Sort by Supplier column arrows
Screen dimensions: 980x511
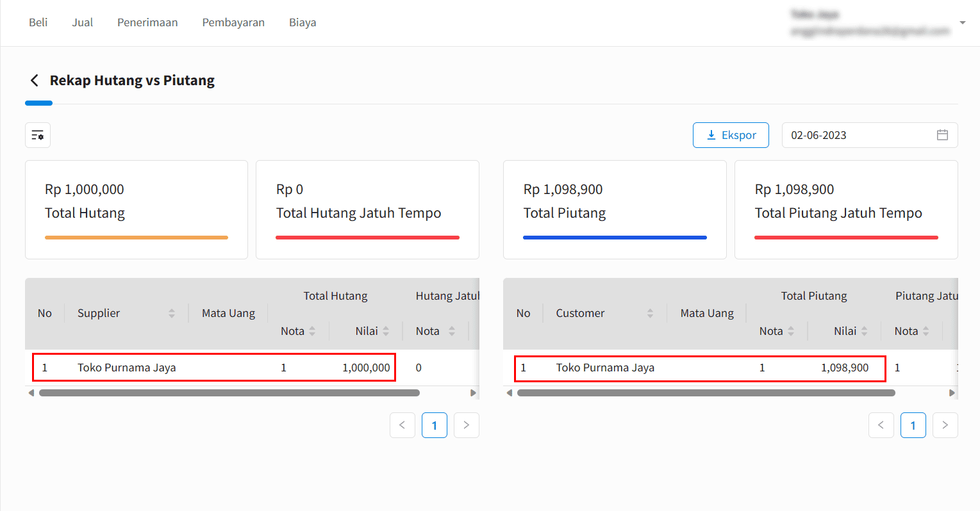pyautogui.click(x=172, y=313)
